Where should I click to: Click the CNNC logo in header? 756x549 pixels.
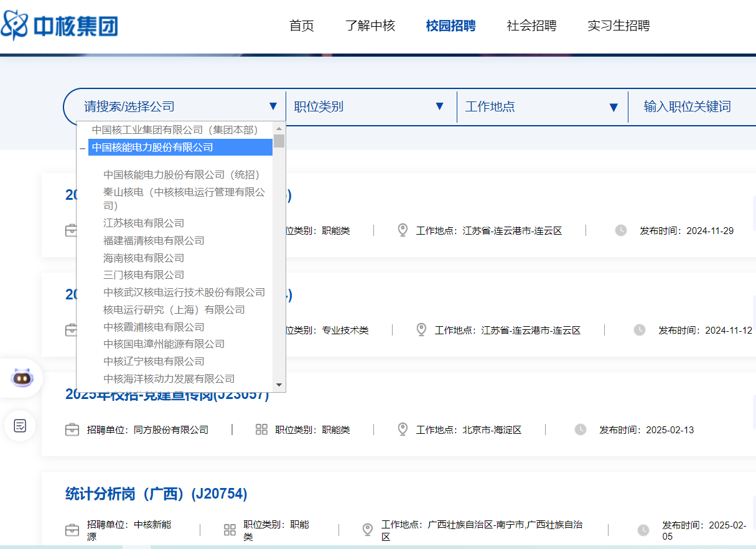[x=60, y=26]
